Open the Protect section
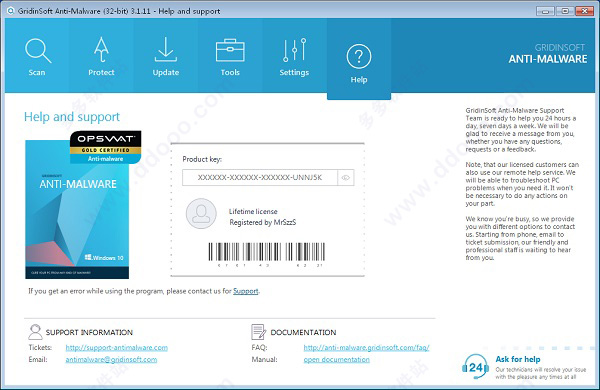Viewport: 600px width, 390px height. 101,56
